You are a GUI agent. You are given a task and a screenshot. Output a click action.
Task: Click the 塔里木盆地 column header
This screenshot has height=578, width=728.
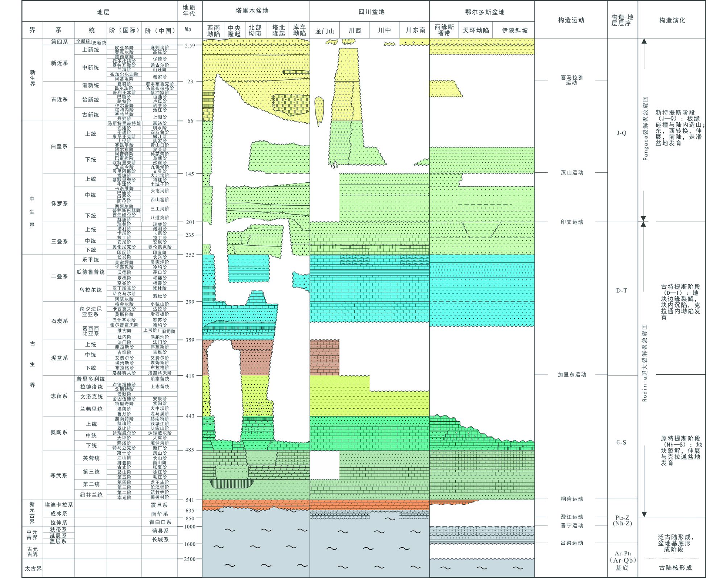(x=252, y=11)
